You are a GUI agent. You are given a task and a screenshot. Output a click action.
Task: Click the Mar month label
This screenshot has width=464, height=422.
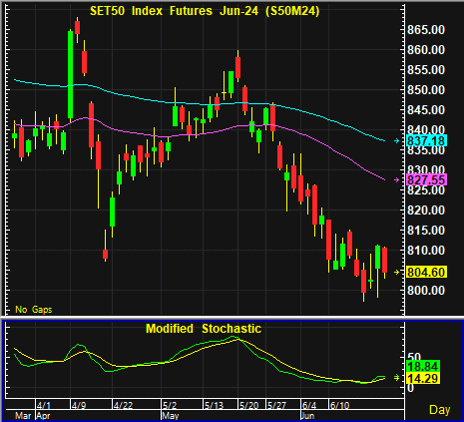[x=23, y=416]
